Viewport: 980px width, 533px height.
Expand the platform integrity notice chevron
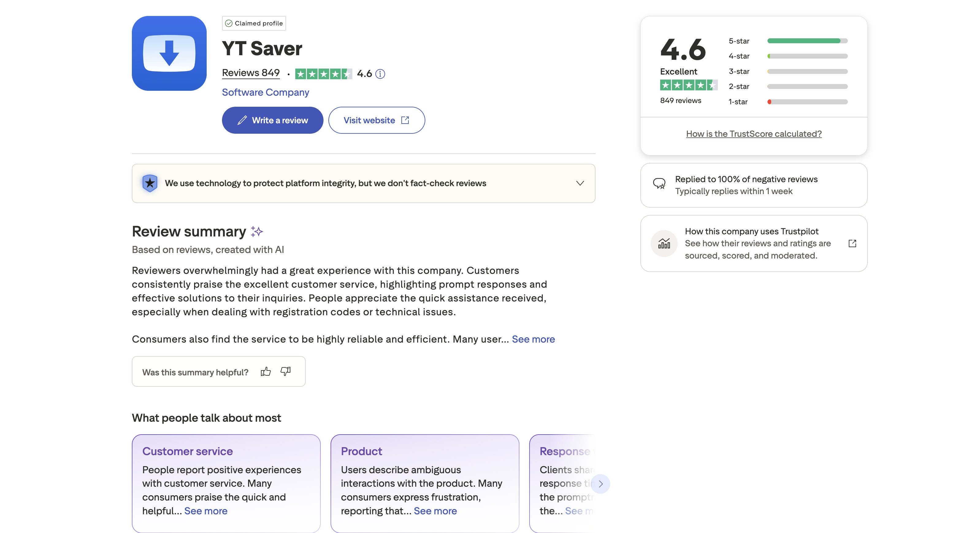tap(580, 183)
